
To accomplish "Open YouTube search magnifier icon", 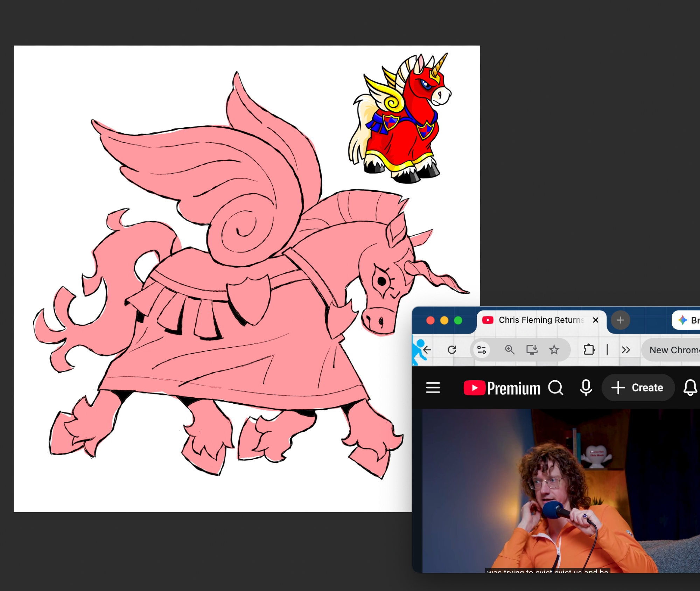I will click(555, 388).
